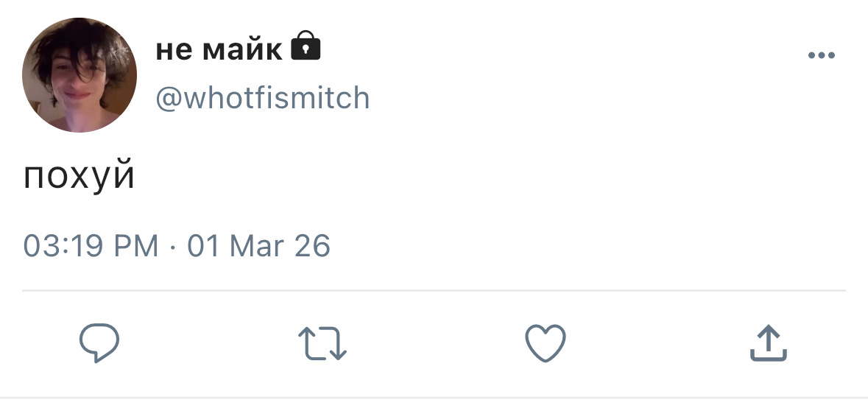Select the tweet text "похуй"
Image resolution: width=868 pixels, height=411 pixels.
80,177
